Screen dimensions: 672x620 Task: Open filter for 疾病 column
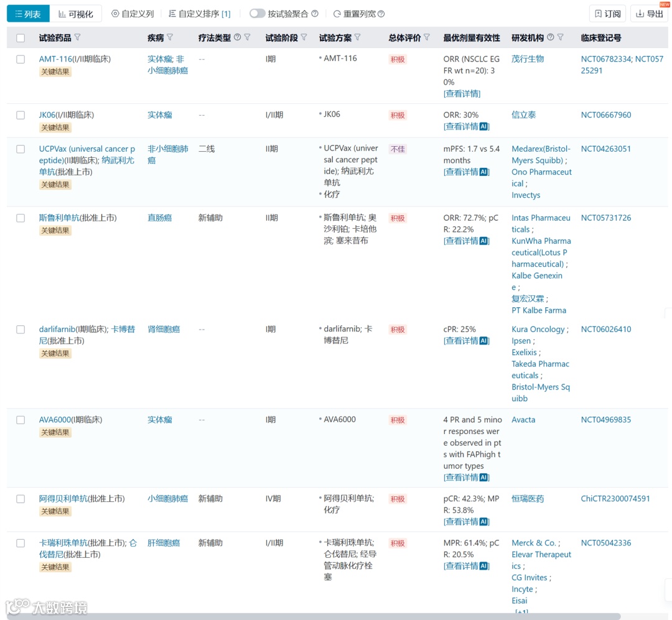click(170, 37)
